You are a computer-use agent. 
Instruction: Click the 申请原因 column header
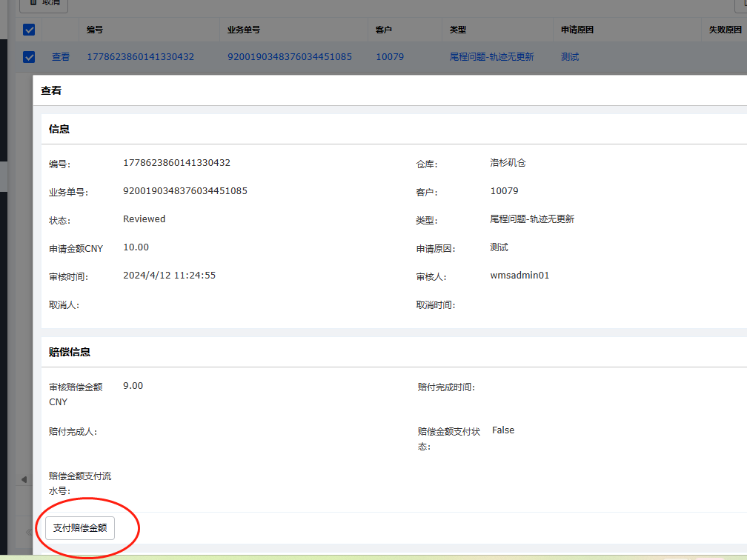[x=578, y=30]
